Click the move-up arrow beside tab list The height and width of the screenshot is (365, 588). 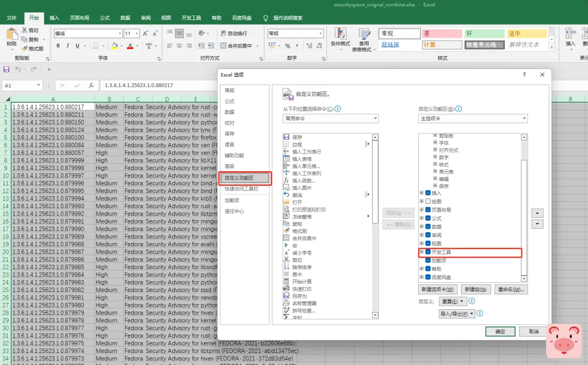[537, 213]
